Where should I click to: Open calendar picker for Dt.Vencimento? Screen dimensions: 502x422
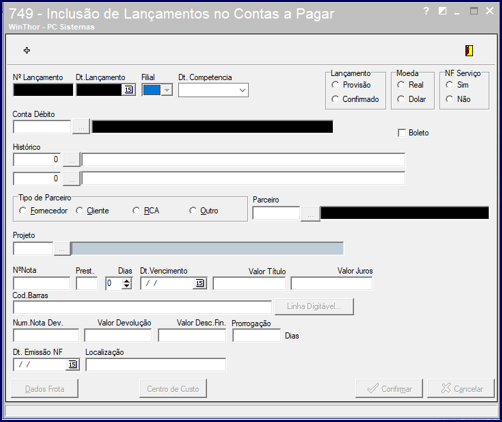[x=200, y=283]
